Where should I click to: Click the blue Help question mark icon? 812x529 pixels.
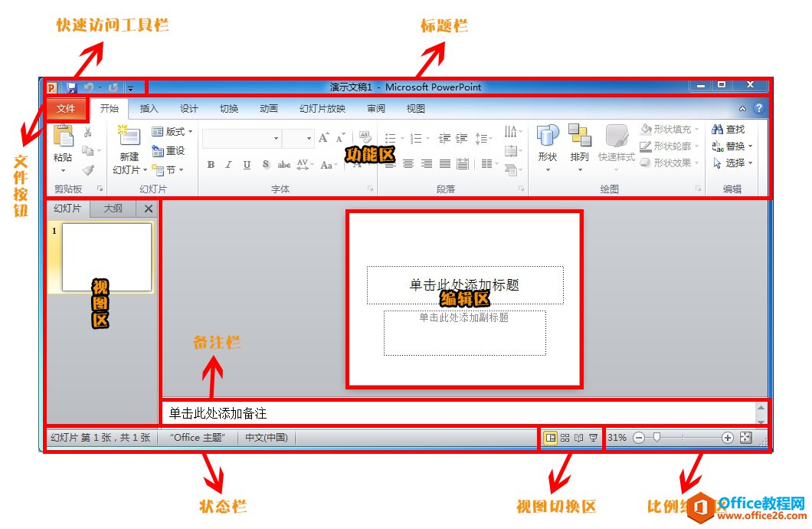click(758, 108)
